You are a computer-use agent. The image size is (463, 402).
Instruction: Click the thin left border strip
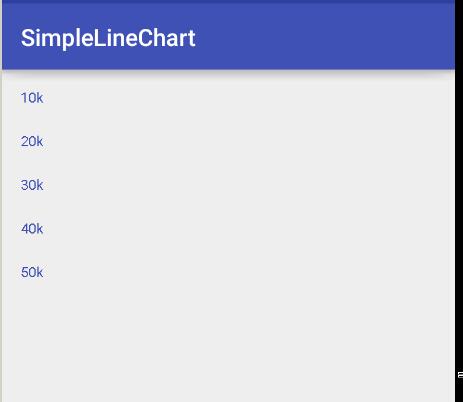1,233
